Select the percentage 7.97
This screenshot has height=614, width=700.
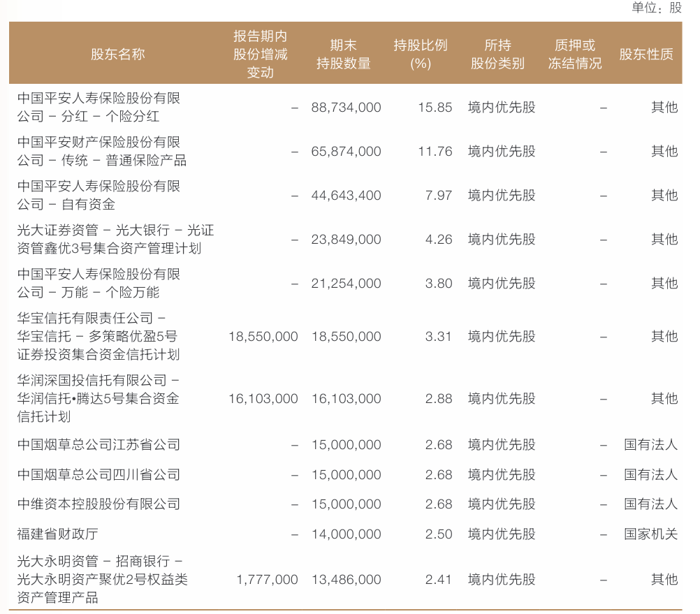pyautogui.click(x=439, y=196)
